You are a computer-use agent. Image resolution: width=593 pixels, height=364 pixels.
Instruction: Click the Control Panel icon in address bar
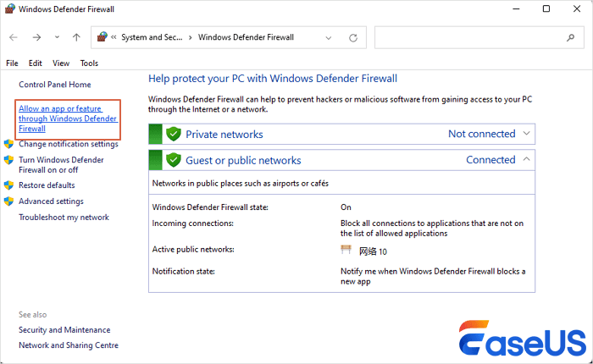pos(103,37)
